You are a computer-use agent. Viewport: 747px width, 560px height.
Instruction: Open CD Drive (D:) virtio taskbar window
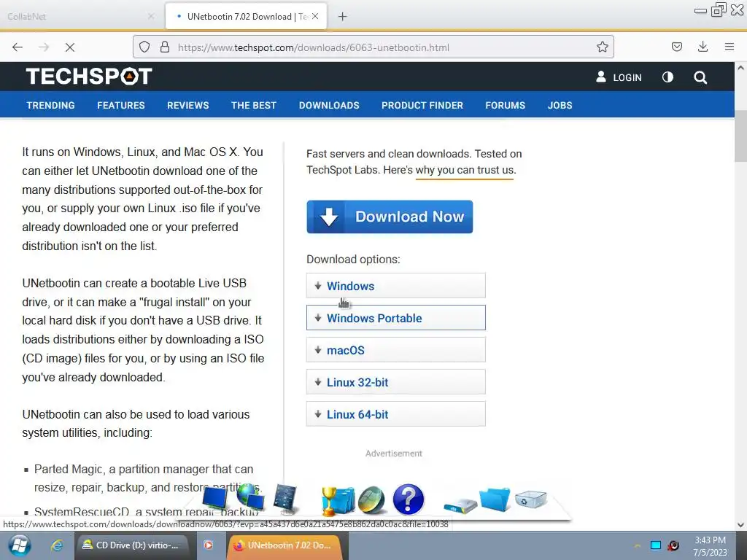(x=135, y=545)
